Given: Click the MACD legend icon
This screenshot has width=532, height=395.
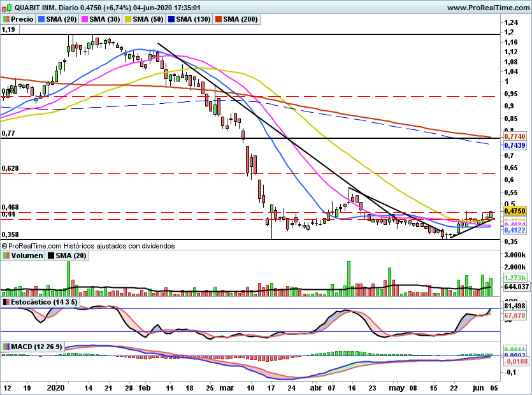Looking at the screenshot, I should [x=6, y=347].
